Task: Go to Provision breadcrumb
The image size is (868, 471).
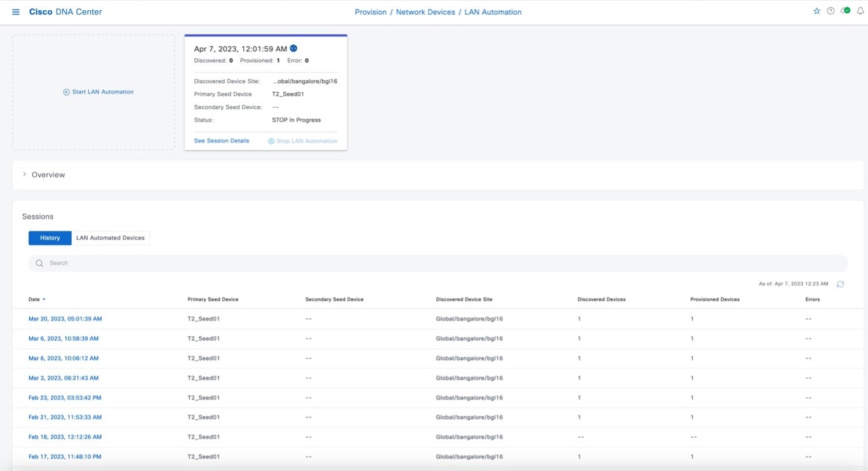Action: [x=371, y=12]
